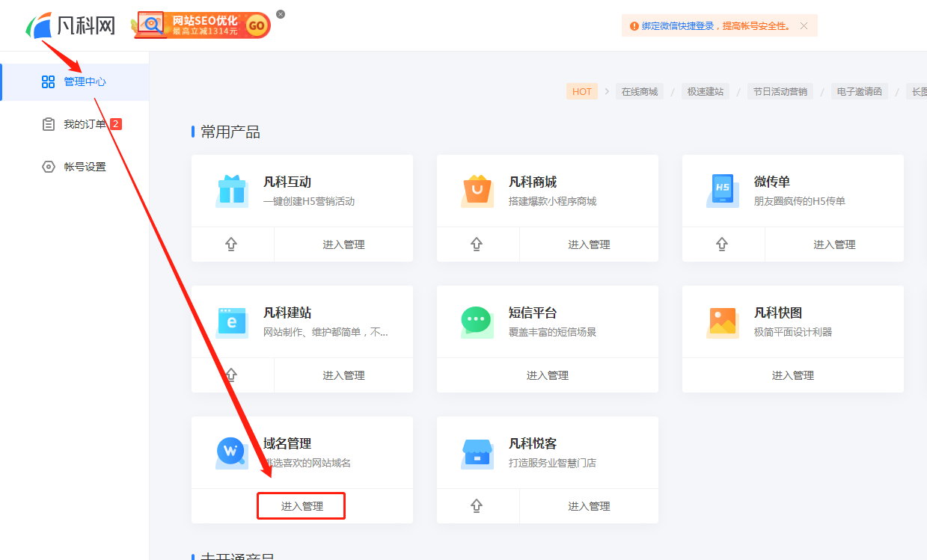Click 进入管理 under 微传单

point(835,244)
